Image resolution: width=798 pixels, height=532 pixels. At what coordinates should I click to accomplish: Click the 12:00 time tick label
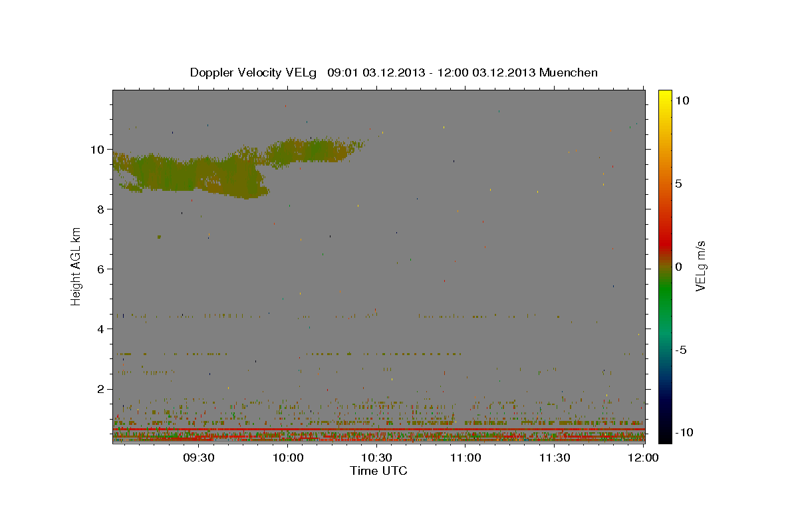(643, 458)
